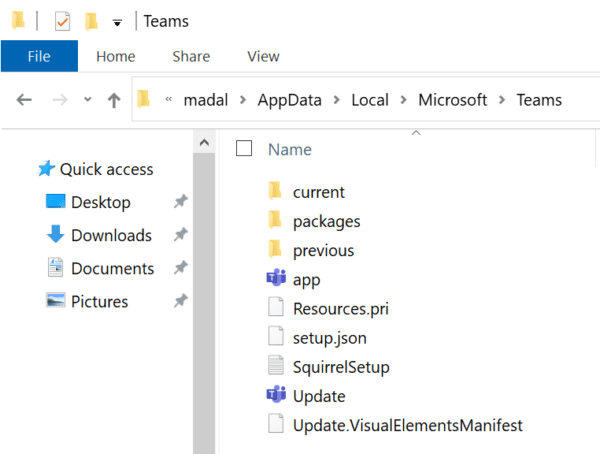Image resolution: width=600 pixels, height=454 pixels.
Task: Click the folder icon in the address bar
Action: point(144,99)
